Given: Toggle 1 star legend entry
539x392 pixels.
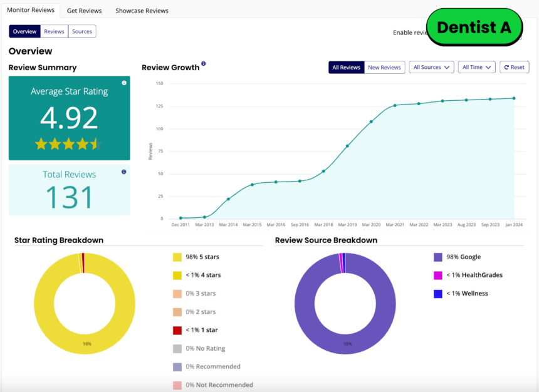Looking at the screenshot, I should coord(202,330).
